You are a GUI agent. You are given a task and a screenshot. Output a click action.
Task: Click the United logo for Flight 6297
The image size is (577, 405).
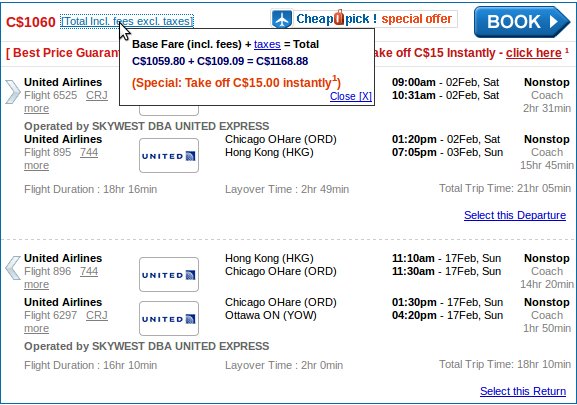coord(169,319)
